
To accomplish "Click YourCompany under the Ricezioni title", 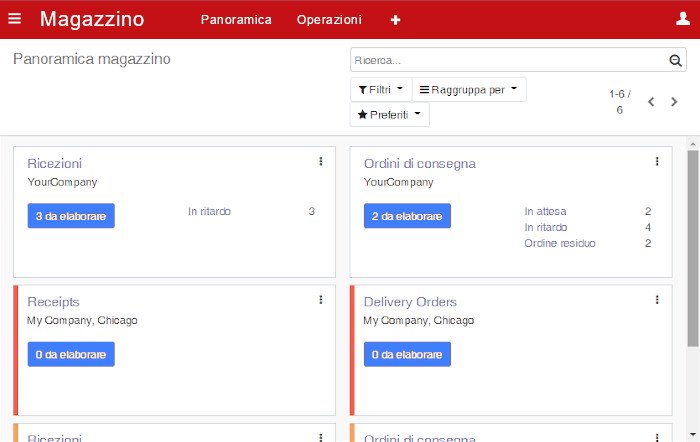I will point(62,182).
